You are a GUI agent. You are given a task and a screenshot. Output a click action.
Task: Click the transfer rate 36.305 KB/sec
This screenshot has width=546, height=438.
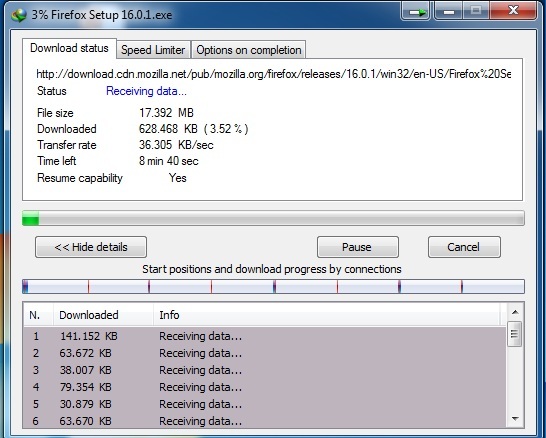176,145
